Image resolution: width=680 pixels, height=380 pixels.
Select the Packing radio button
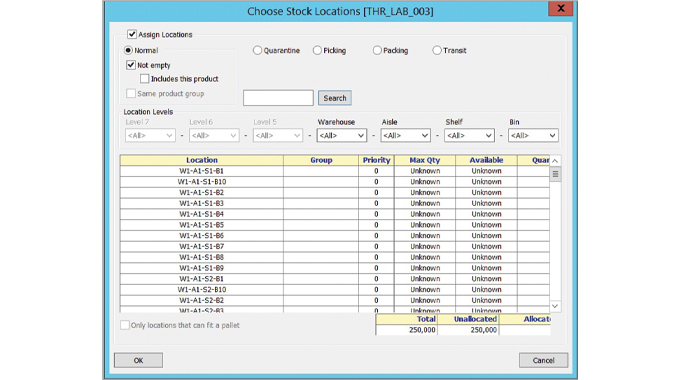(x=377, y=50)
